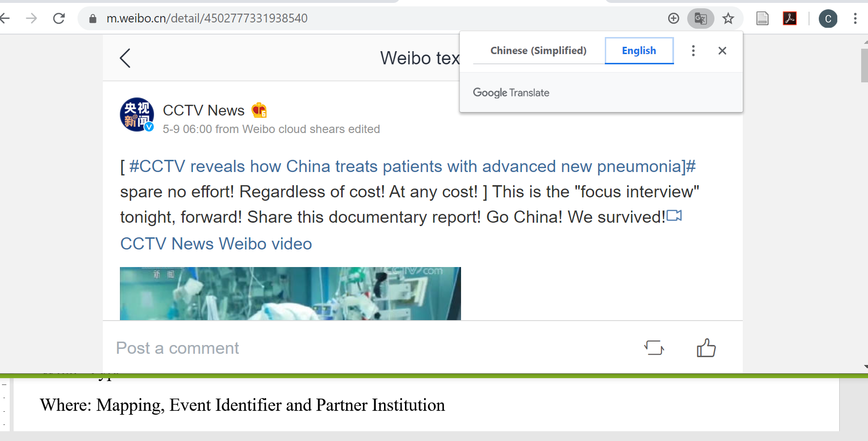This screenshot has width=868, height=441.
Task: Like the post with thumbs-up icon
Action: click(706, 348)
